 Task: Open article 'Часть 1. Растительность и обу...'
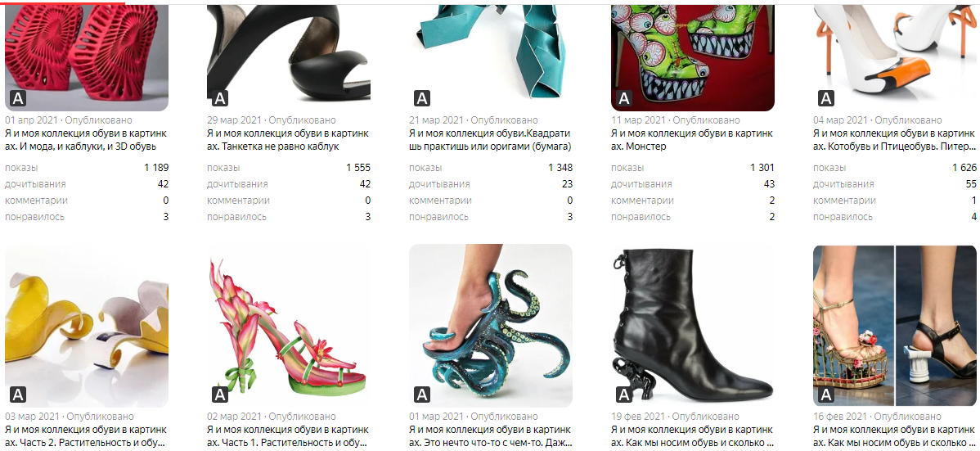point(288,436)
